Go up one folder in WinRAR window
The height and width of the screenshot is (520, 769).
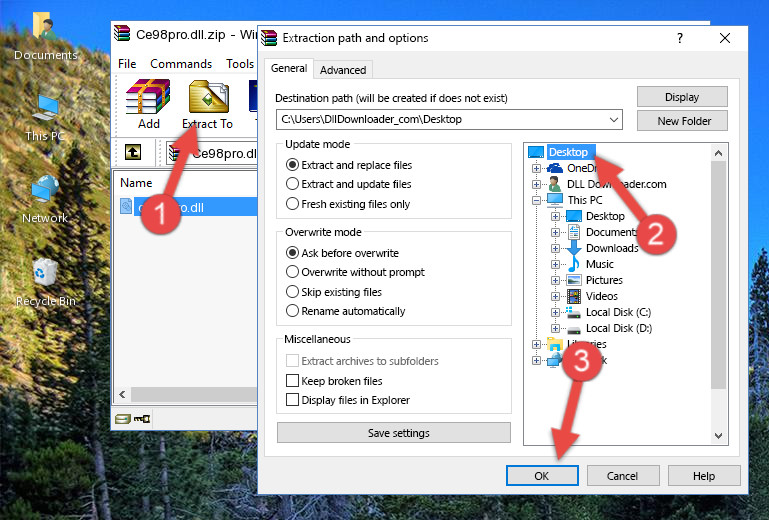pyautogui.click(x=133, y=152)
